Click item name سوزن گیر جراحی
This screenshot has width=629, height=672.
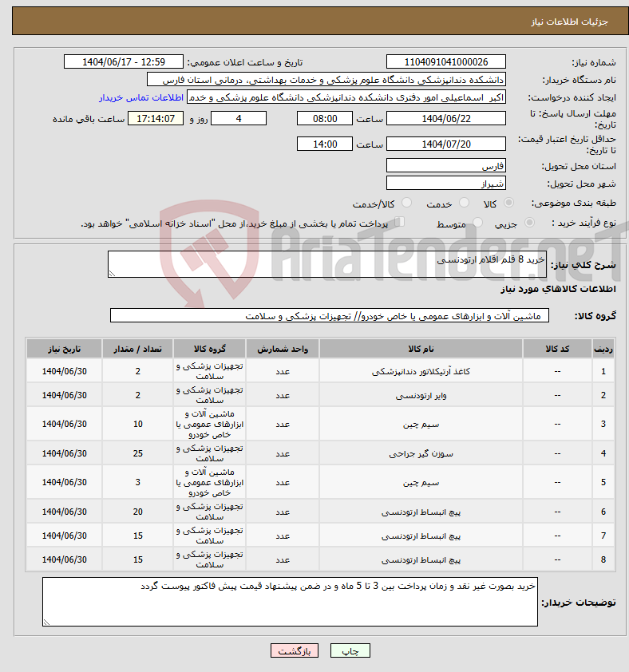click(421, 453)
